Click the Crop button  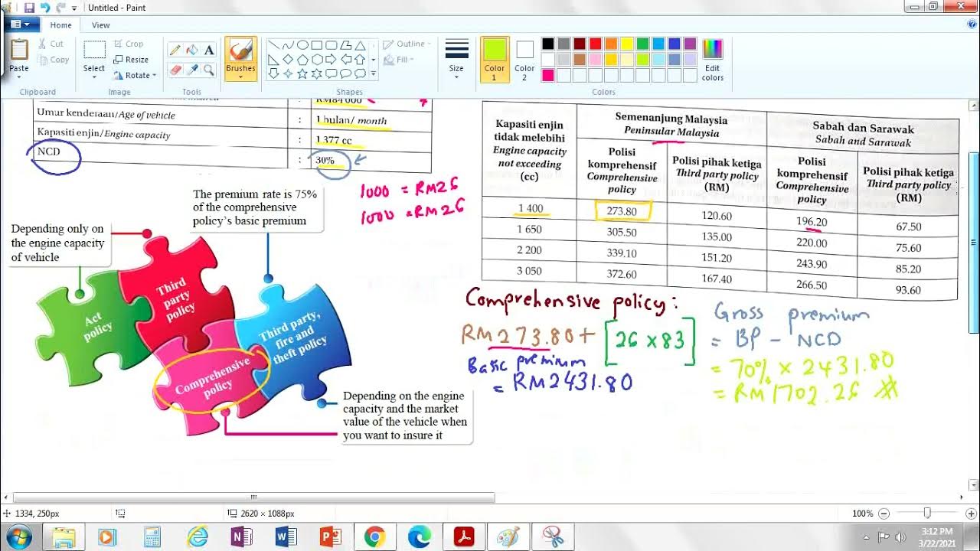click(129, 44)
